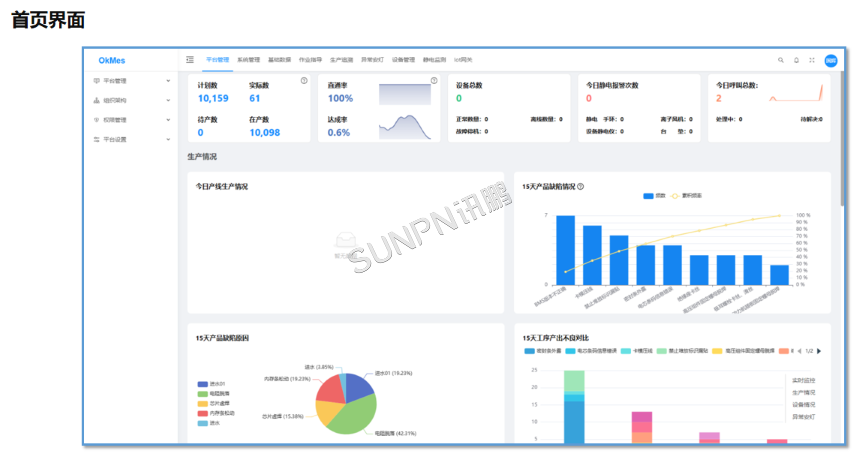Switch to 设备管理 top tab
Screen dimensions: 860x454
click(x=403, y=60)
